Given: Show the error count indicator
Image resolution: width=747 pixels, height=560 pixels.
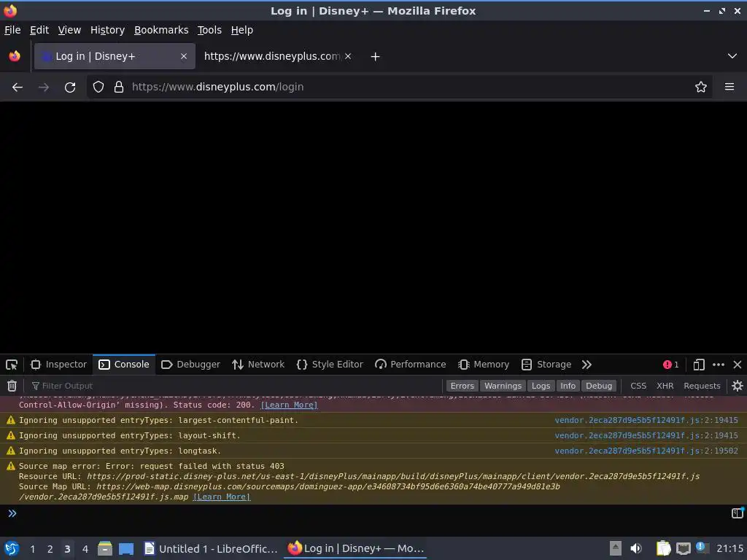Looking at the screenshot, I should coord(671,365).
